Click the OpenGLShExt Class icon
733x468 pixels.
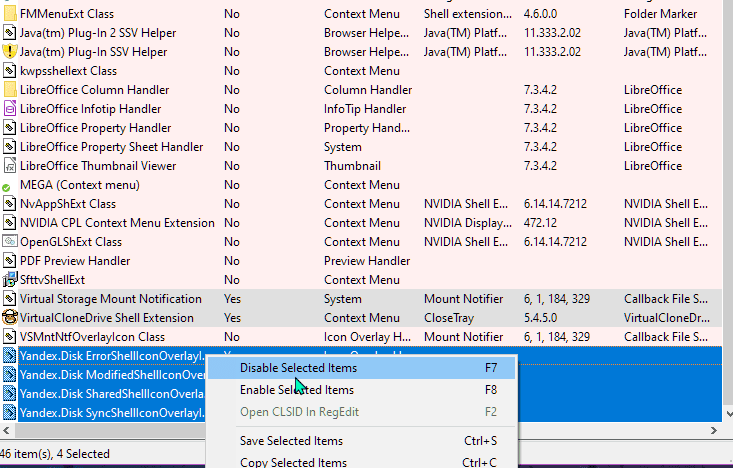coord(9,242)
